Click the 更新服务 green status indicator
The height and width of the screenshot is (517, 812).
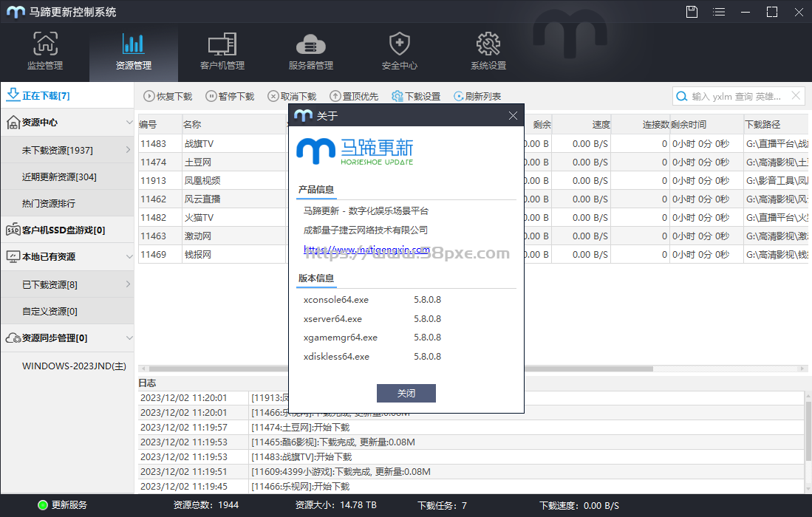[42, 505]
